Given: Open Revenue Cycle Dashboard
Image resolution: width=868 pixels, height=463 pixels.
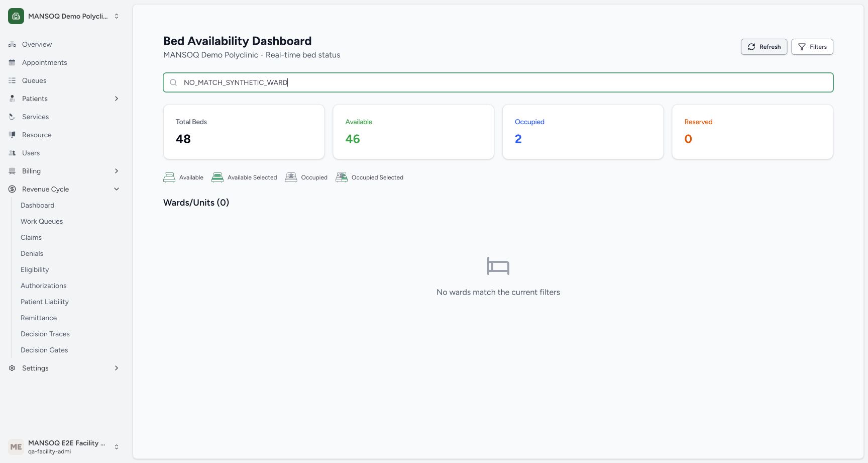Looking at the screenshot, I should [x=38, y=205].
